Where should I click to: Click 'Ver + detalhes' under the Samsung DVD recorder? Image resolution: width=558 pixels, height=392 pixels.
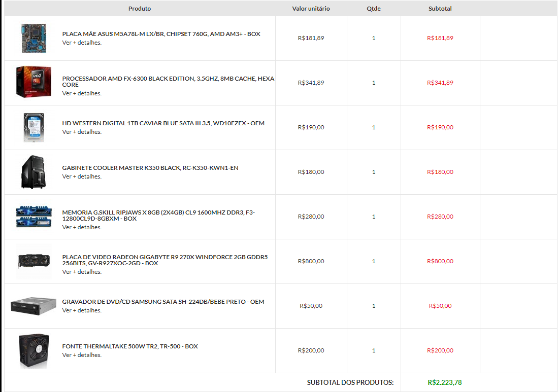(82, 311)
